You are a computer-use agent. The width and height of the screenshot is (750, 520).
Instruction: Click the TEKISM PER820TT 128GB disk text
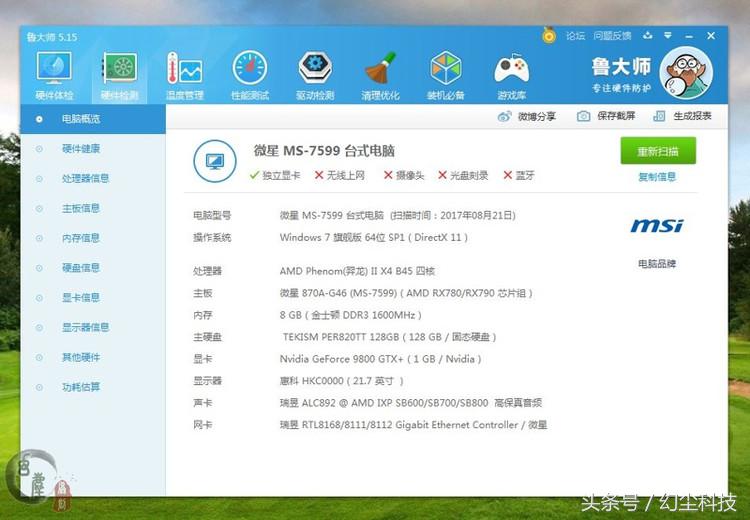click(389, 337)
